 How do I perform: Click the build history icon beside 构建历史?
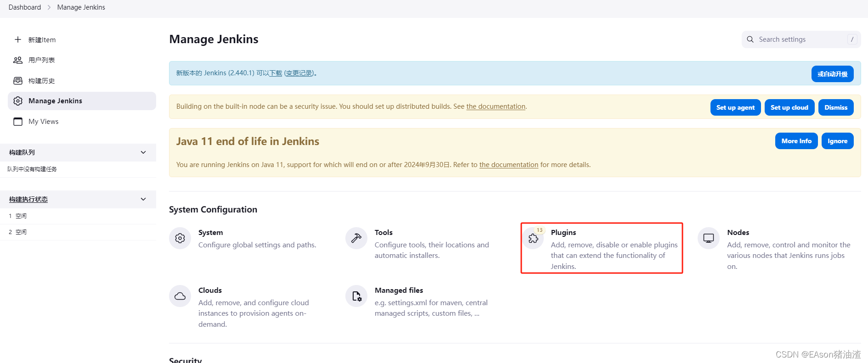point(18,81)
